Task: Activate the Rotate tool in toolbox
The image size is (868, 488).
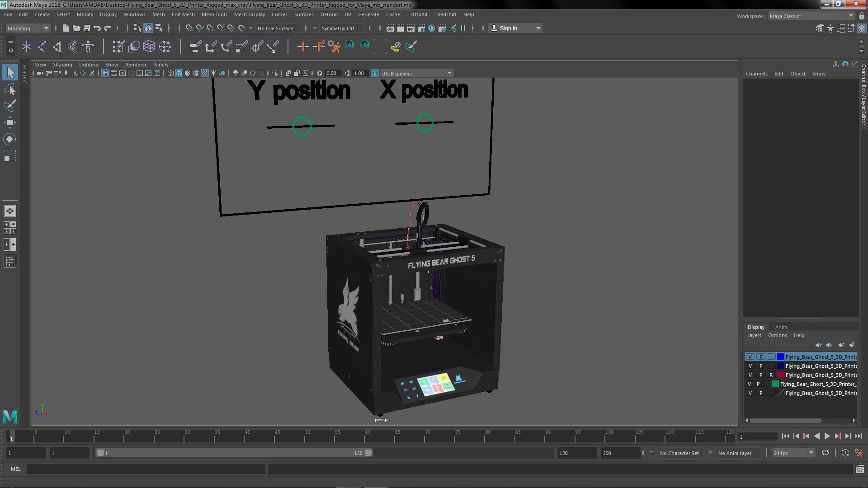Action: tap(10, 139)
